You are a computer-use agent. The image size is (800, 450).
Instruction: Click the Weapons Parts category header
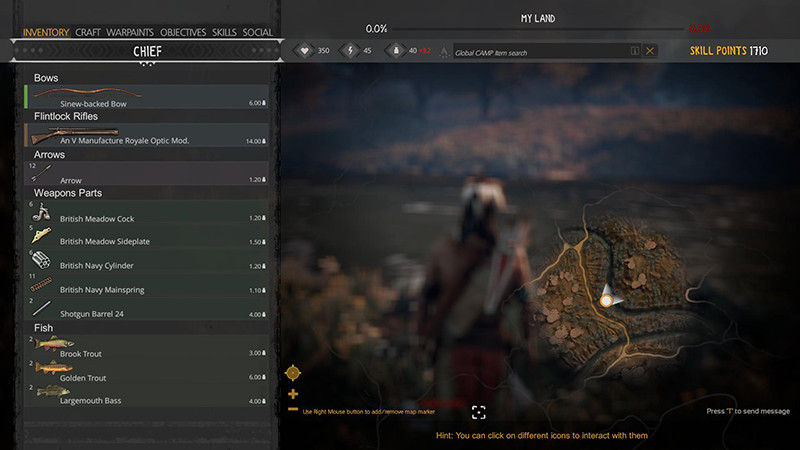point(68,193)
